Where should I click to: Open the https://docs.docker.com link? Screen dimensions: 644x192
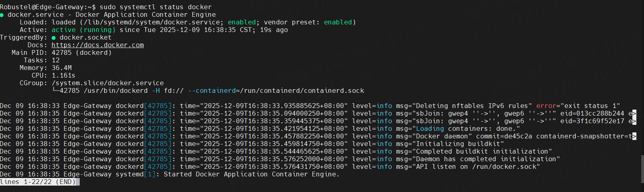pyautogui.click(x=97, y=45)
